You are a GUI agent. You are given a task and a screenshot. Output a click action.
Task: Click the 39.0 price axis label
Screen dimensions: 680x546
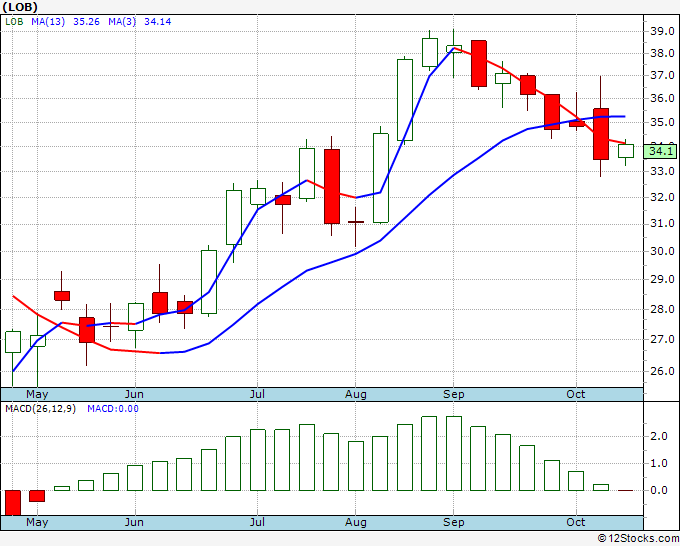(662, 31)
